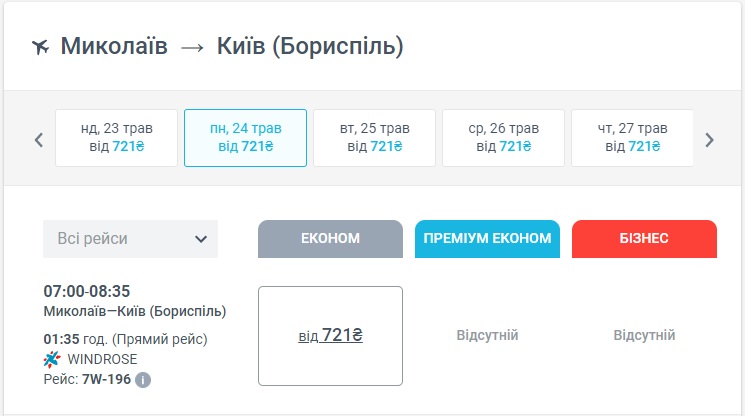This screenshot has height=416, width=745.
Task: Select the від 721₴ economy fare box
Action: (330, 336)
